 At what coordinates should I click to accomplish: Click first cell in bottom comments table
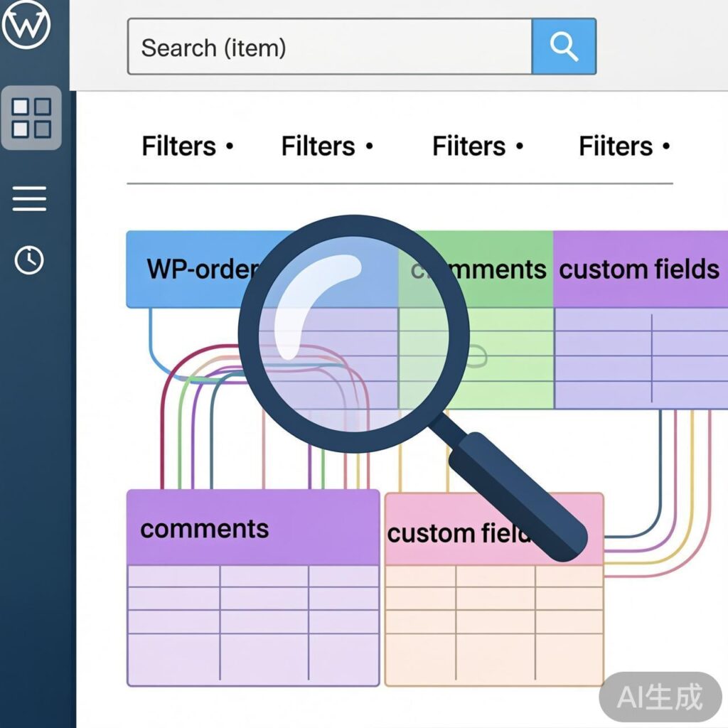click(173, 577)
